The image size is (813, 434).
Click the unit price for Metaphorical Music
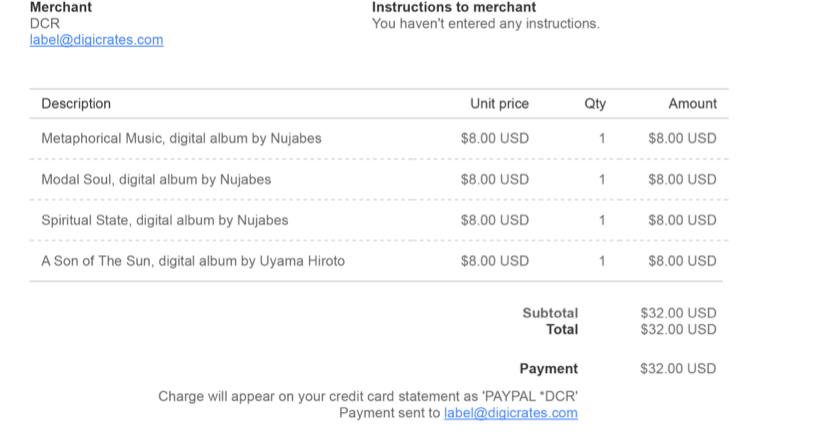coord(495,138)
